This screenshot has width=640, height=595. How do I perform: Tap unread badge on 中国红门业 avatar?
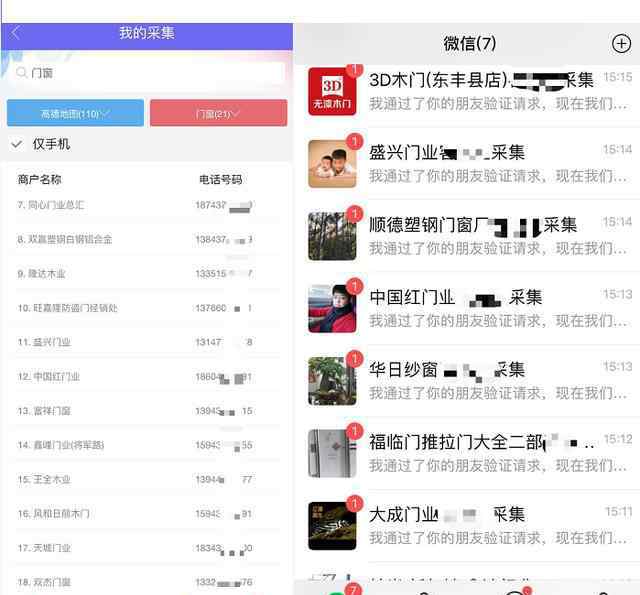click(x=354, y=286)
